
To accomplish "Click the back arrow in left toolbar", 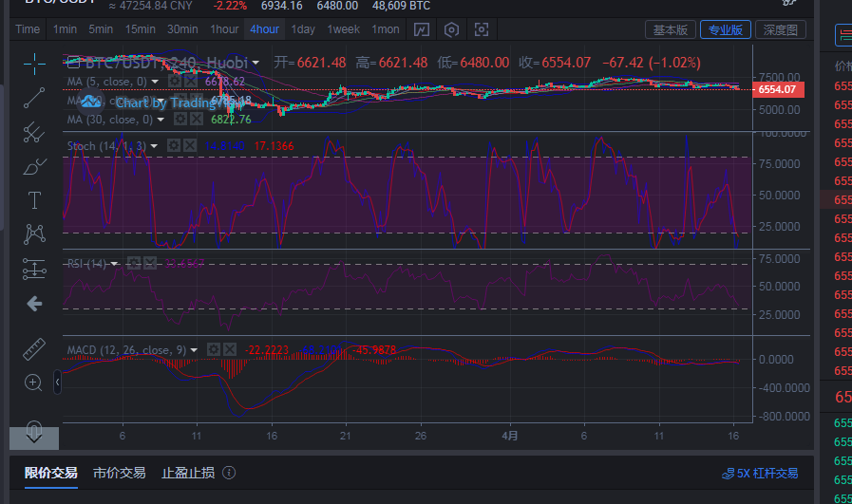I will [x=34, y=303].
